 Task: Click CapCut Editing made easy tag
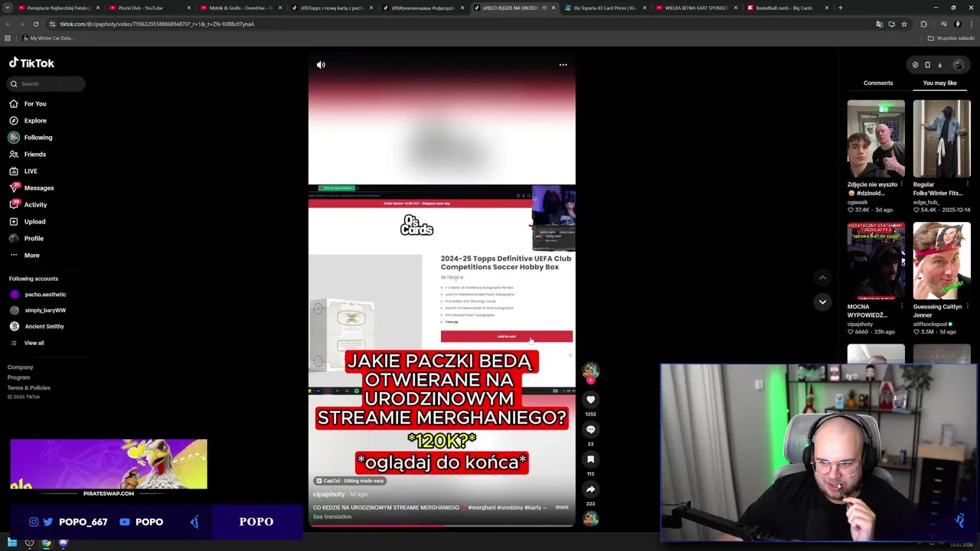[x=350, y=481]
